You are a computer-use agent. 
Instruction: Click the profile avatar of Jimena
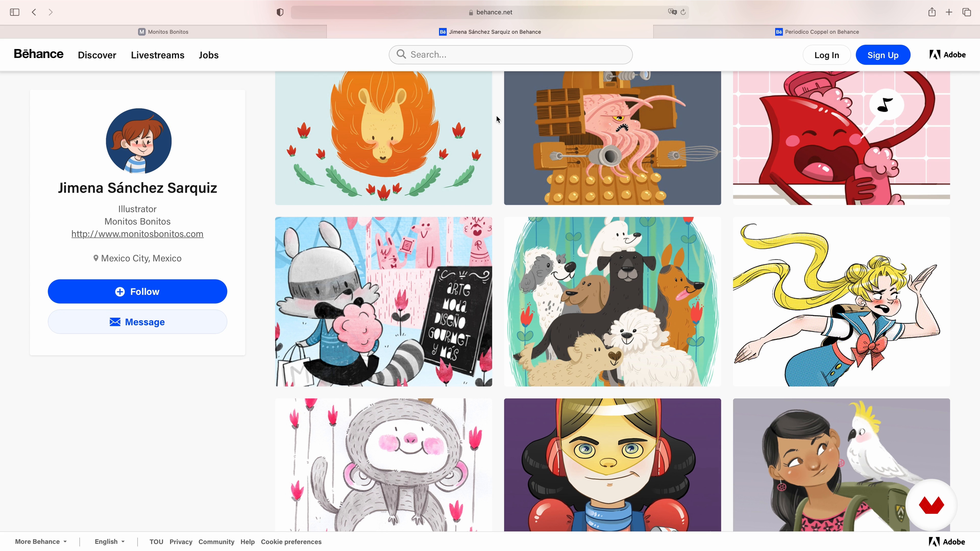pyautogui.click(x=139, y=141)
